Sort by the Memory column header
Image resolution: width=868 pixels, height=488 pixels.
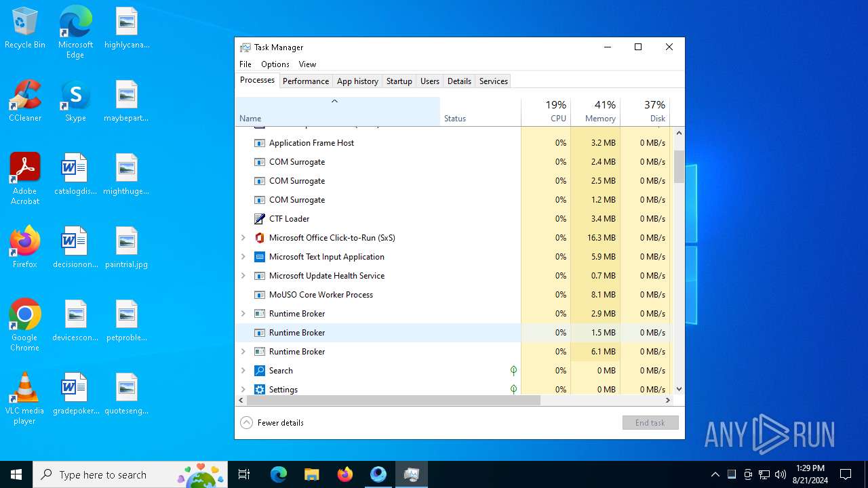click(595, 112)
